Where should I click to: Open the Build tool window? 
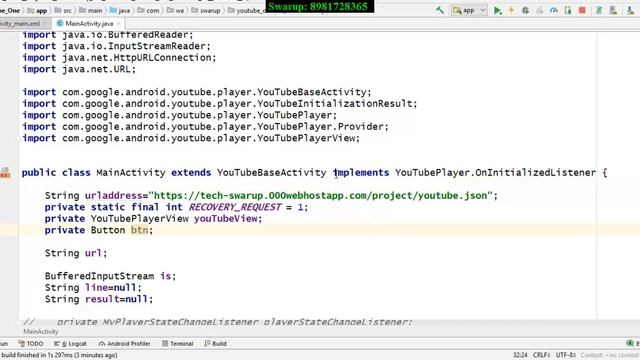216,344
